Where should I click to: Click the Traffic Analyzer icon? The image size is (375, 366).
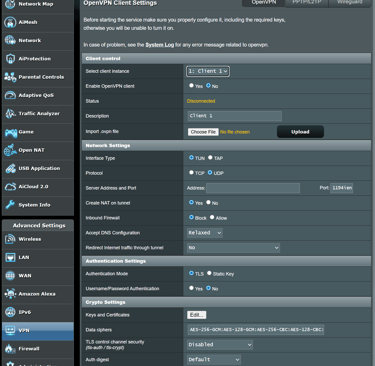tap(10, 114)
